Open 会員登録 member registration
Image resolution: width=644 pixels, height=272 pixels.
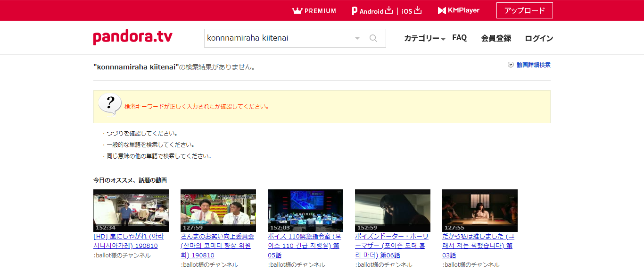coord(496,38)
